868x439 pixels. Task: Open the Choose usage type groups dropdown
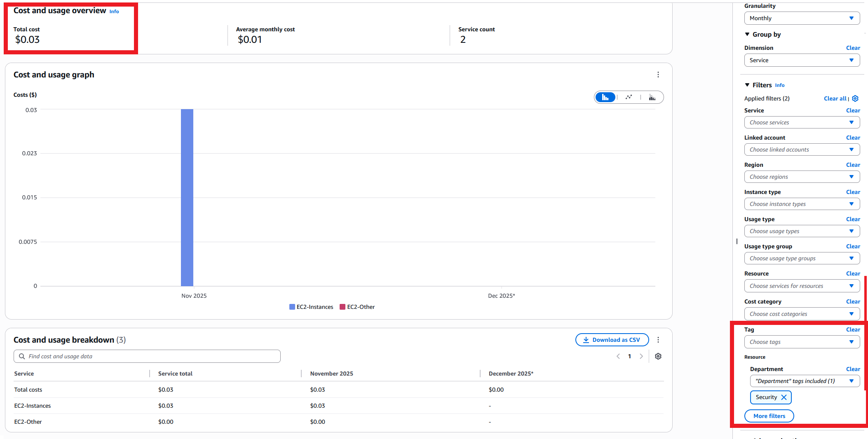[x=802, y=258]
